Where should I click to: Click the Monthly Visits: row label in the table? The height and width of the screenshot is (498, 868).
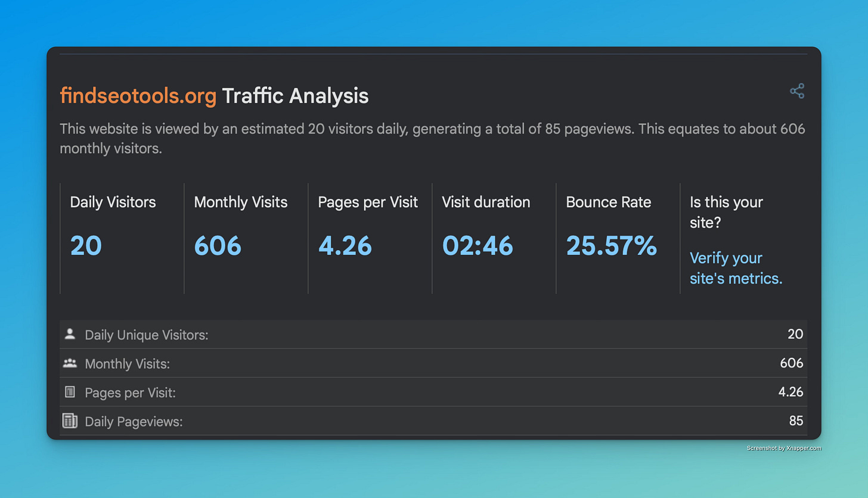point(128,363)
